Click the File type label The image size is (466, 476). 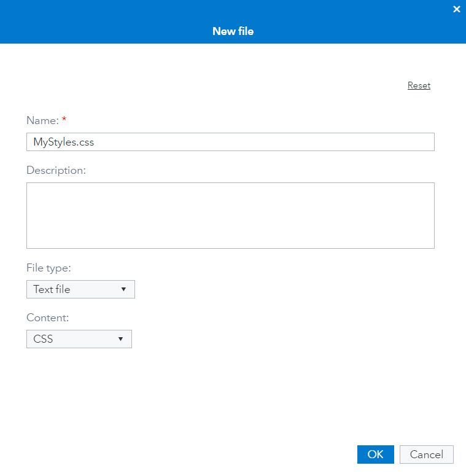49,268
